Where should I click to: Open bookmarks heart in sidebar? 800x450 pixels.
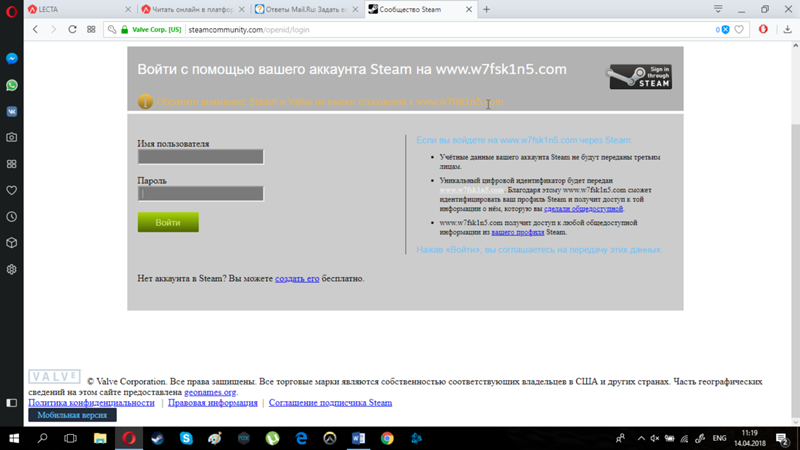click(12, 190)
